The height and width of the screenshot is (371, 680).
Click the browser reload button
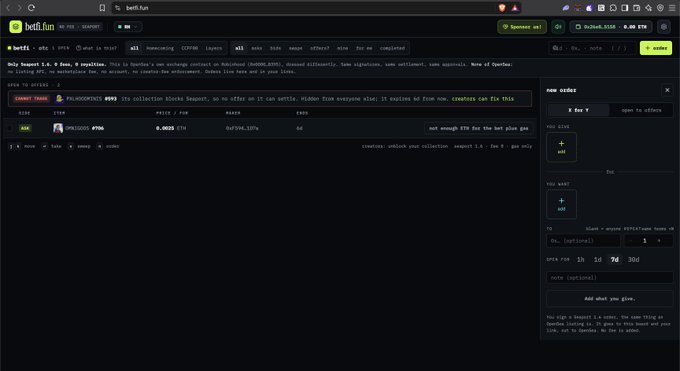[31, 8]
